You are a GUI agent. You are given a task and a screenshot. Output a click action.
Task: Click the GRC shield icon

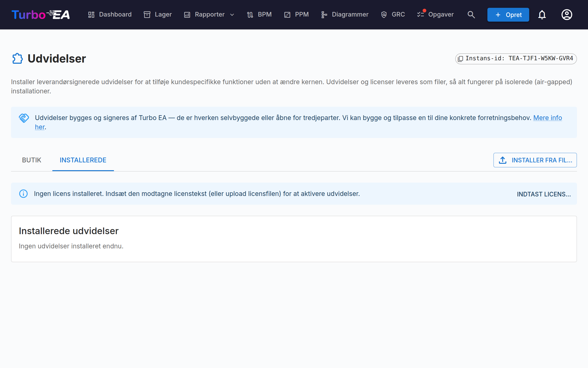pos(384,15)
